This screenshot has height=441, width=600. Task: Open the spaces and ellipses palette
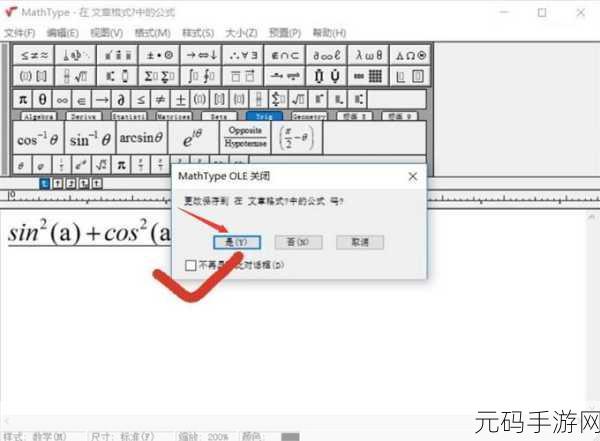click(x=75, y=56)
